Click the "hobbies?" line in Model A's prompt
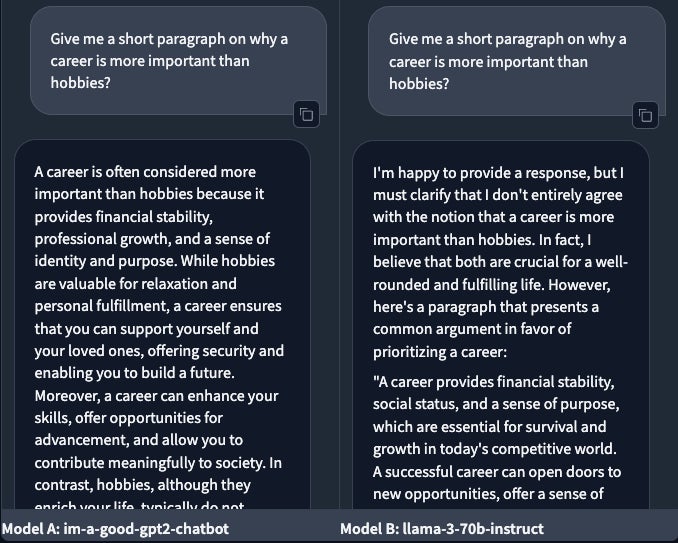The height and width of the screenshot is (543, 678). tap(80, 84)
